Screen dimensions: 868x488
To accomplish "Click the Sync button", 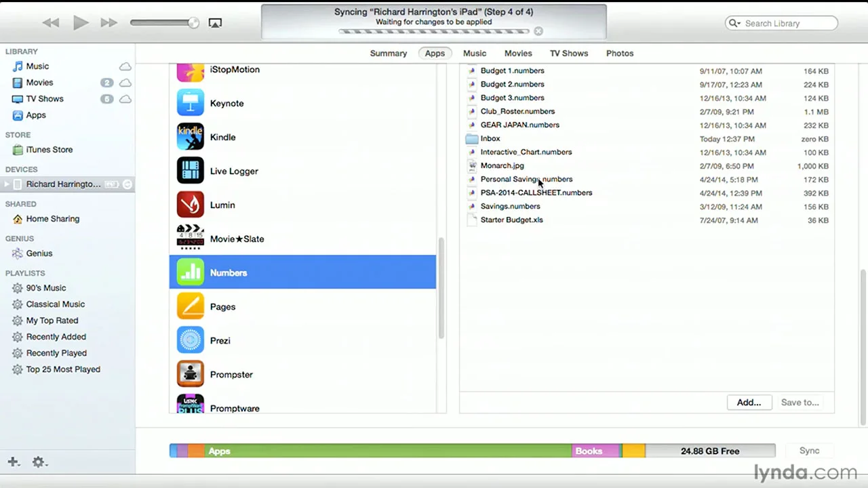I will click(x=809, y=451).
